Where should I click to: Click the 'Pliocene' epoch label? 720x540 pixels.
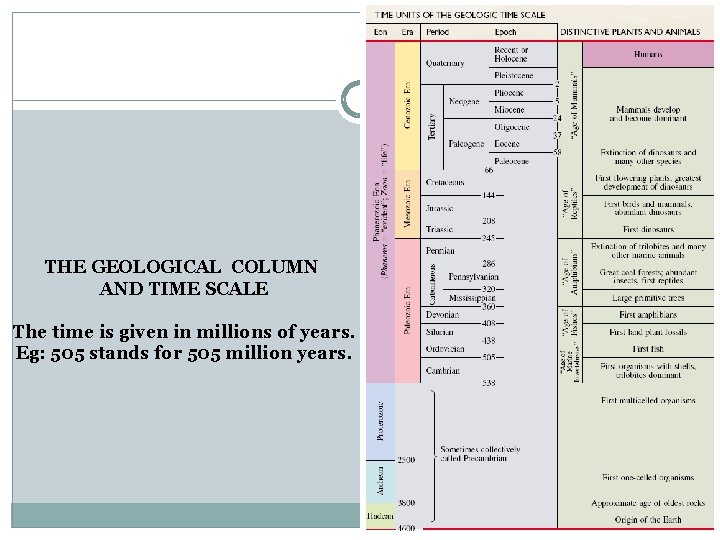coord(508,93)
